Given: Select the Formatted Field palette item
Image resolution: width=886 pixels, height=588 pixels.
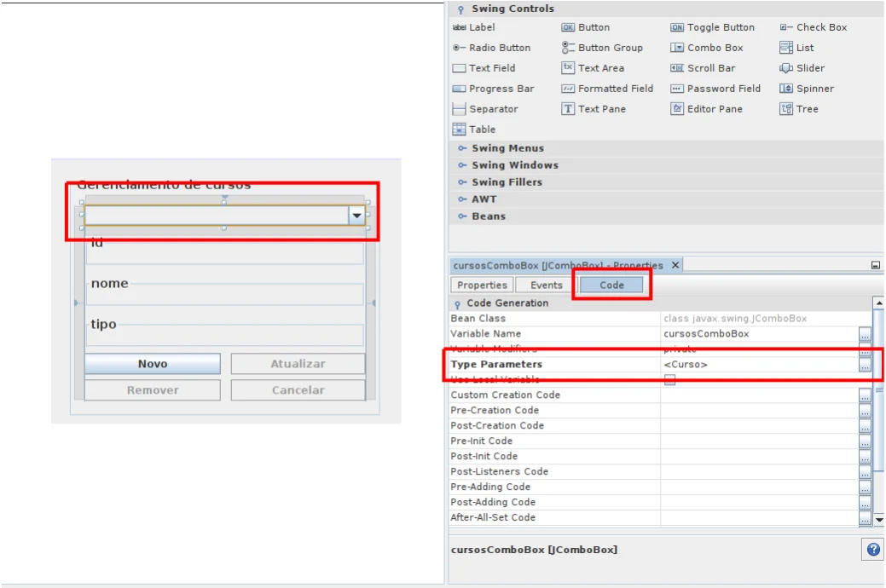Looking at the screenshot, I should point(607,88).
